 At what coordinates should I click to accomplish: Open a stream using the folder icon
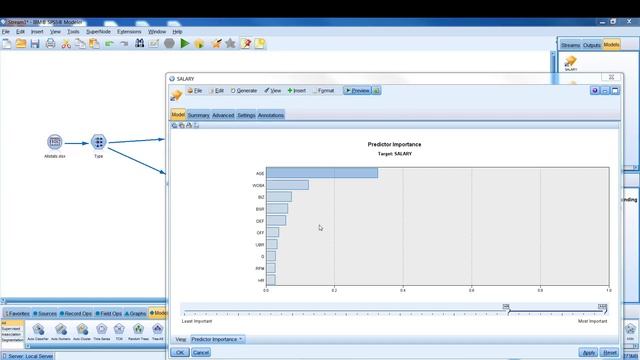pyautogui.click(x=21, y=43)
